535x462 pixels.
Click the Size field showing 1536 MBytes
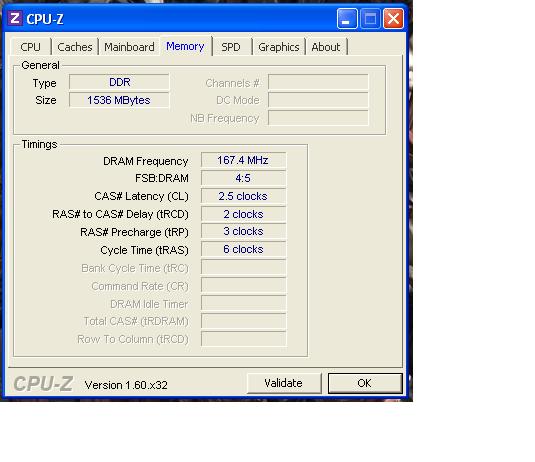(119, 100)
